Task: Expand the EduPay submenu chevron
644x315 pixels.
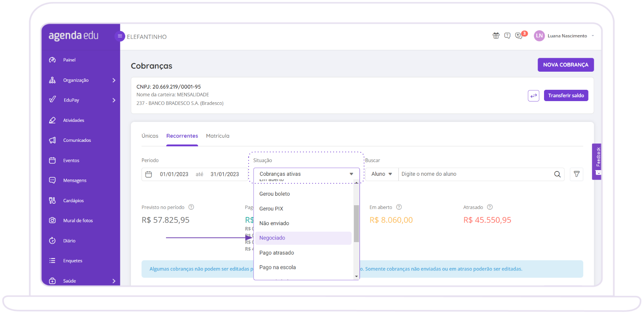Action: (x=114, y=100)
